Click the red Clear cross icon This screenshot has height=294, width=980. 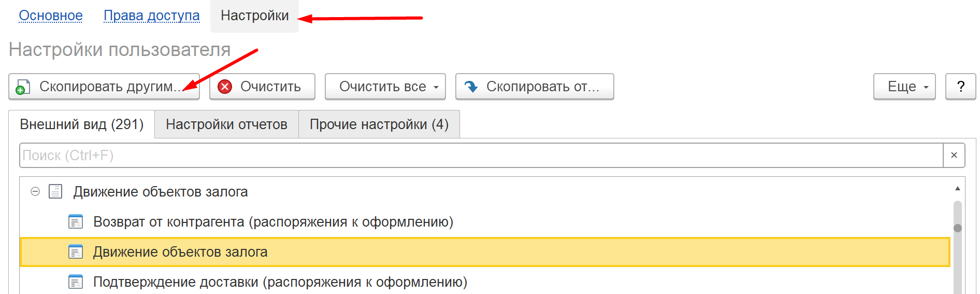[x=225, y=87]
